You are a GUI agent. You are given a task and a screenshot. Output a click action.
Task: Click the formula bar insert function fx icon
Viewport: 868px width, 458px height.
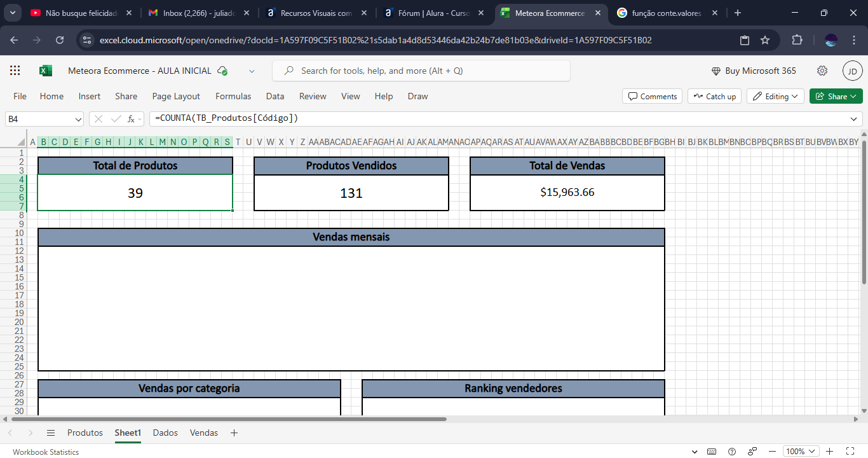(x=131, y=118)
